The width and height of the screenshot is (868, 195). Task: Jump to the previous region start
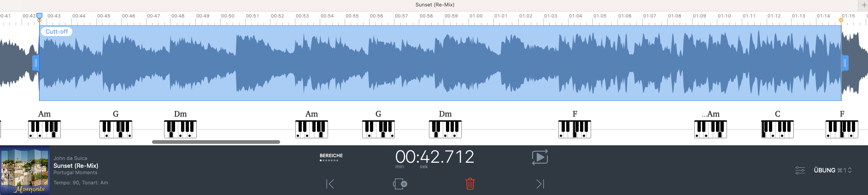coord(330,184)
